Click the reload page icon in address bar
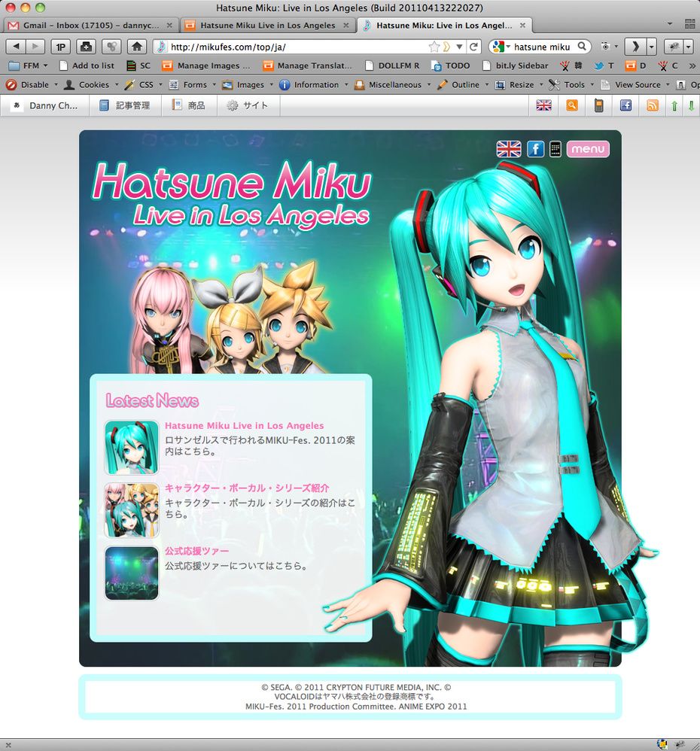The image size is (700, 751). coord(473,47)
